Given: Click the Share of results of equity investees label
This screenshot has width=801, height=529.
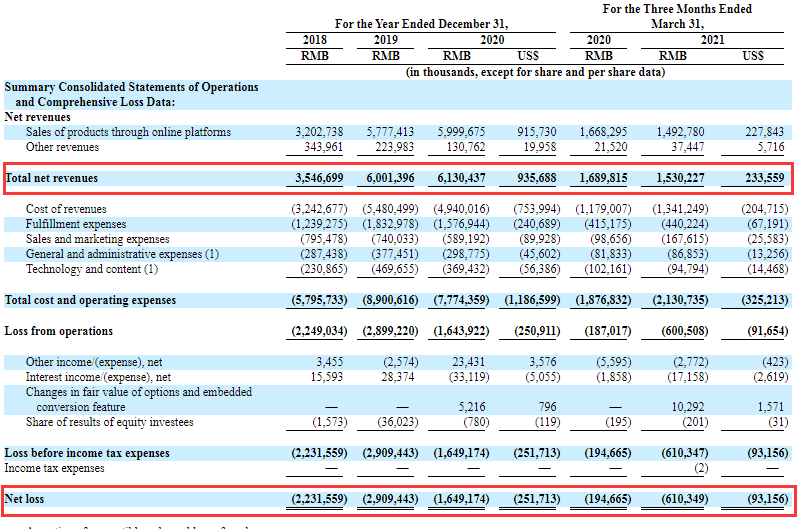Looking at the screenshot, I should [x=111, y=422].
